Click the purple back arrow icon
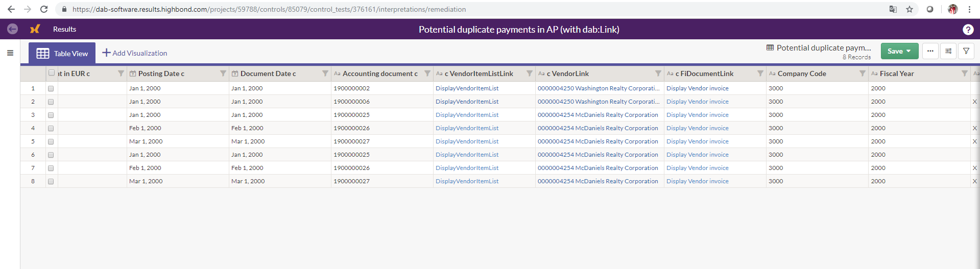 click(x=12, y=29)
